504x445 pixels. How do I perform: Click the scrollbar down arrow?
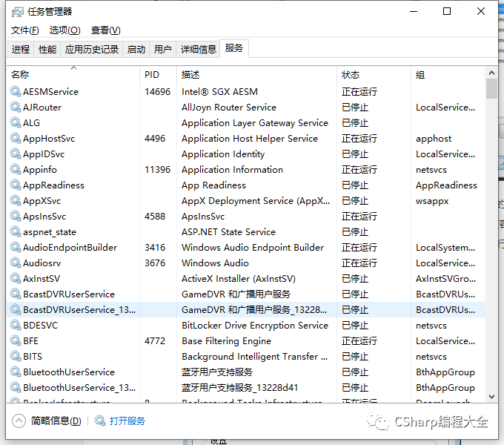tap(491, 397)
